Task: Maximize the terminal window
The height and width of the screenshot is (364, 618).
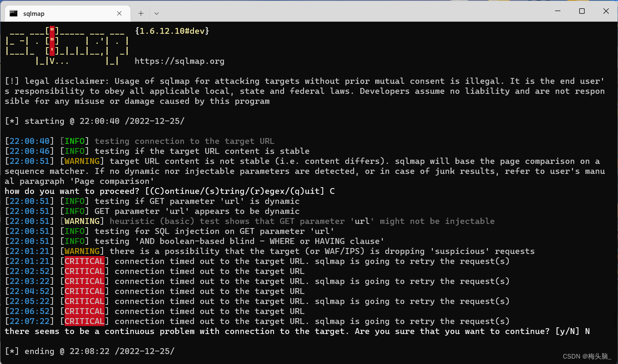Action: pyautogui.click(x=582, y=11)
